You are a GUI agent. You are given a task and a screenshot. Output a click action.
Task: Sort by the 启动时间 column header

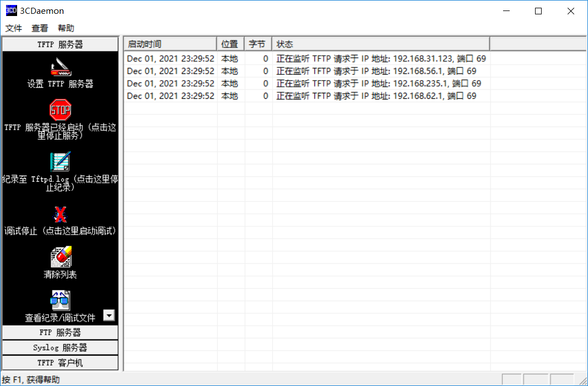click(x=170, y=44)
